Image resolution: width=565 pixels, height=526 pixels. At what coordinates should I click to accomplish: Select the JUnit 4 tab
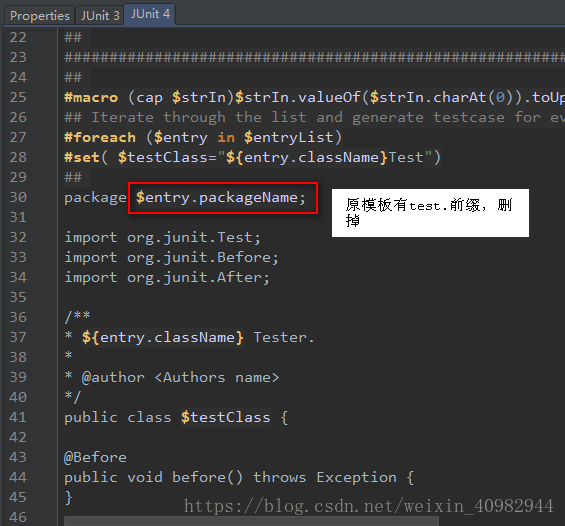[150, 14]
